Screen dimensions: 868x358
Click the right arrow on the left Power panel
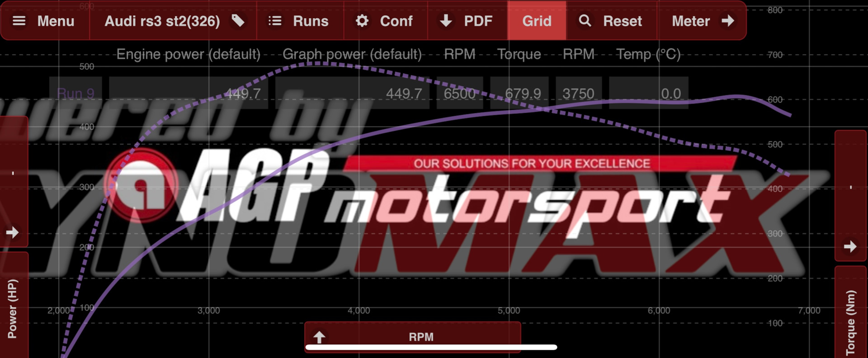pos(12,232)
